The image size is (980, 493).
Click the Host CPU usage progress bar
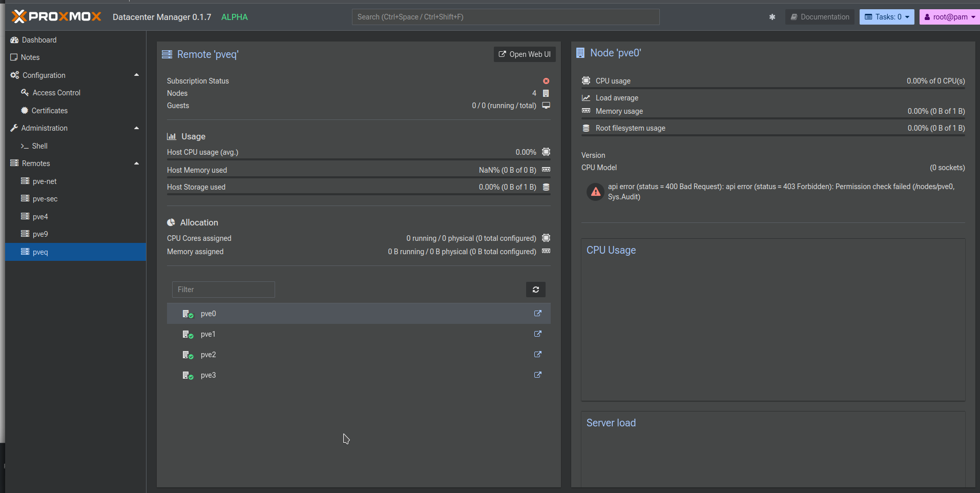tap(359, 159)
